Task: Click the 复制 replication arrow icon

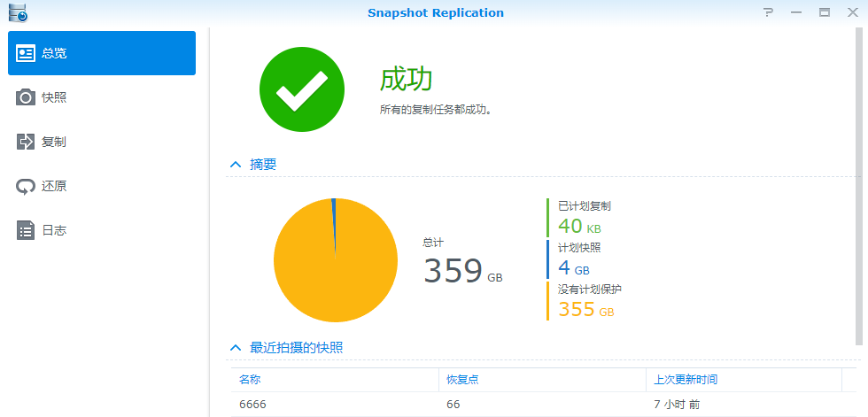Action: point(26,142)
